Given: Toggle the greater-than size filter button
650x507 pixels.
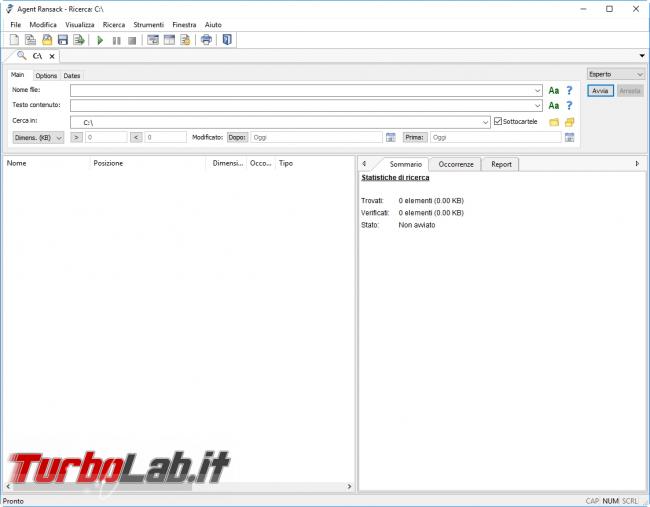Looking at the screenshot, I should tap(76, 137).
